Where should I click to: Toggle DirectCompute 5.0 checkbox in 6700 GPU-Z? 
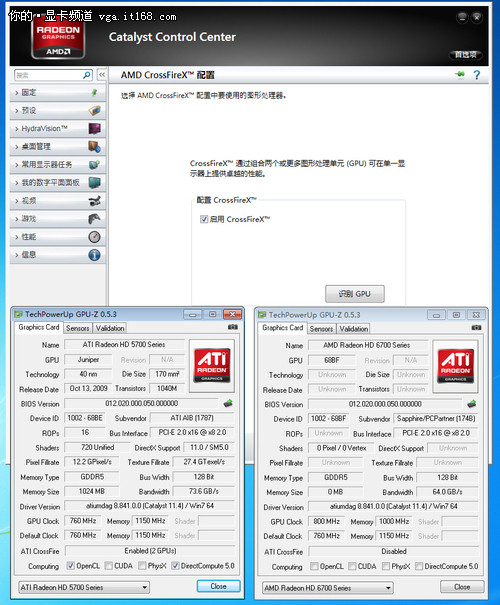coord(419,566)
